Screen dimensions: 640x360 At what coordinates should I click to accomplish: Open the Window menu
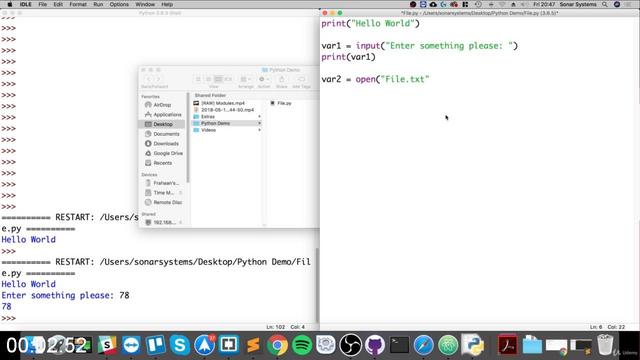[145, 4]
